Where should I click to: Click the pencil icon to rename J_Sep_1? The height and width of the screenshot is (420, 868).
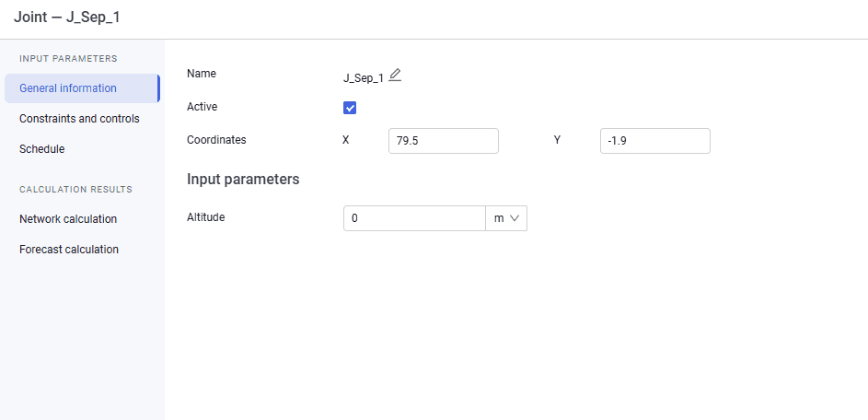tap(395, 76)
